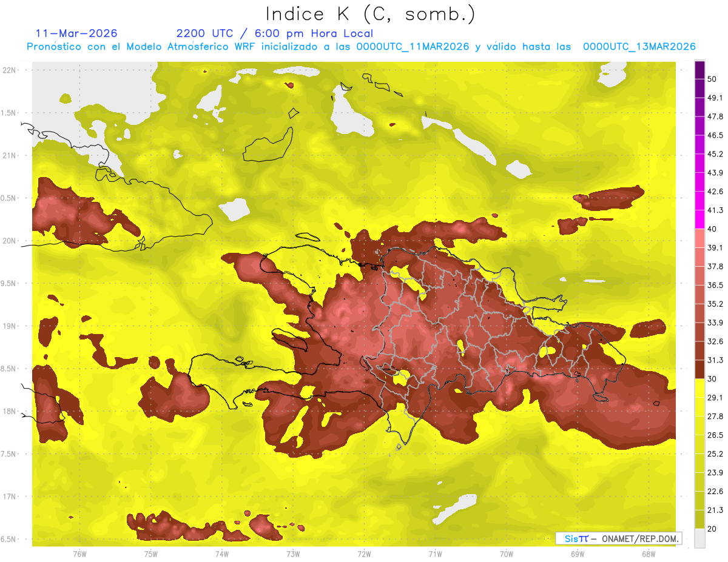
Task: Click the colorbar value "50"
Action: 712,79
